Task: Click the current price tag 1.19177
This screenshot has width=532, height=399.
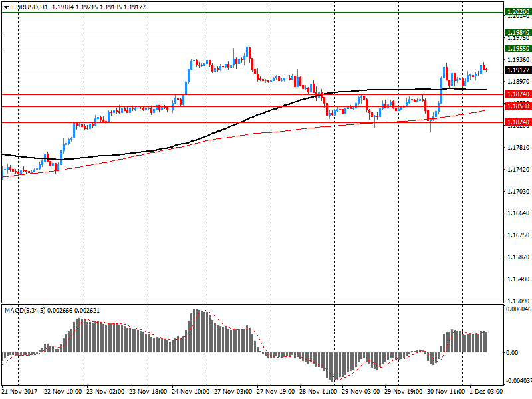Action: 518,70
